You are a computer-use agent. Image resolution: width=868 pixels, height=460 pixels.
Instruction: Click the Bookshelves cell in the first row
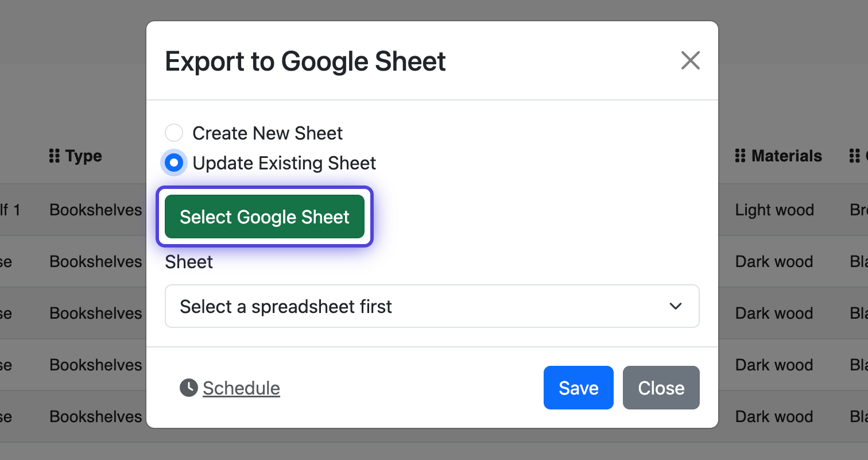tap(95, 210)
